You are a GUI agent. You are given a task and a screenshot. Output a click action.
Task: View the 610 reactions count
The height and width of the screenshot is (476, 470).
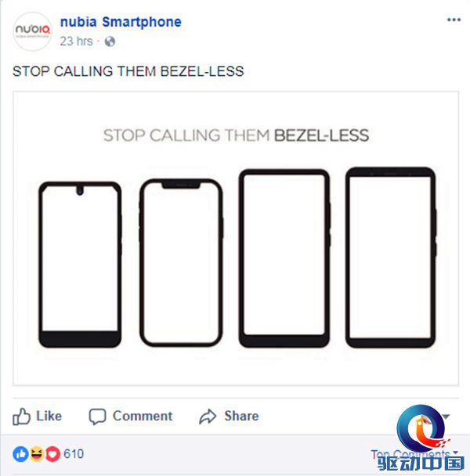(74, 454)
